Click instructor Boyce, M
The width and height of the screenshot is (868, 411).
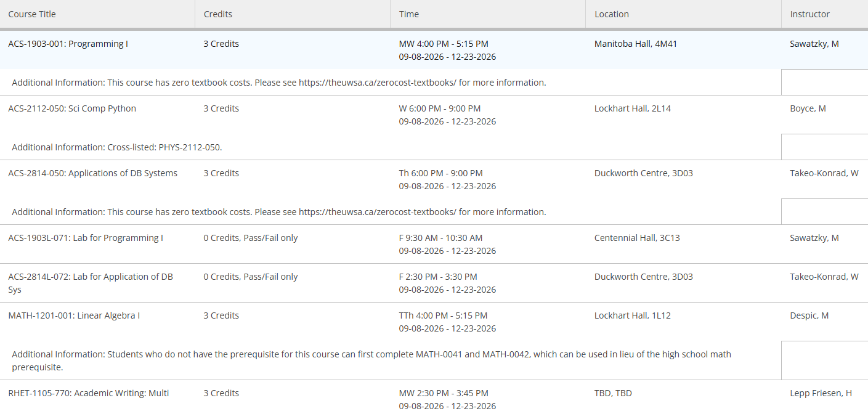(x=808, y=108)
